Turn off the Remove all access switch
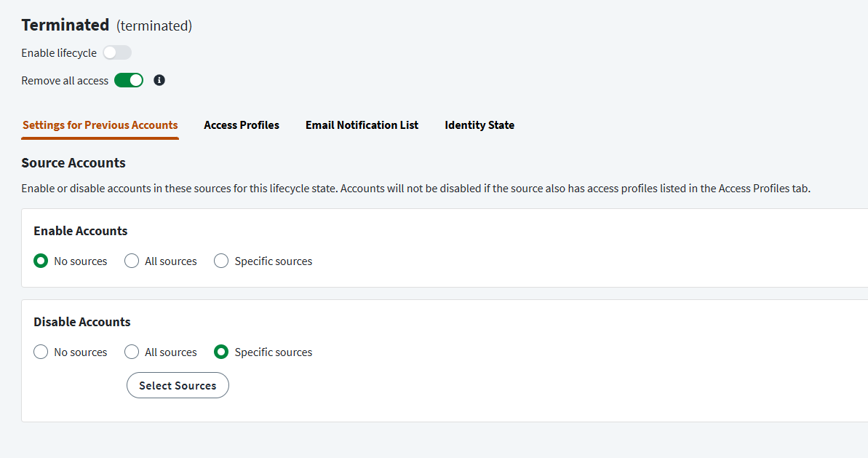 tap(129, 80)
